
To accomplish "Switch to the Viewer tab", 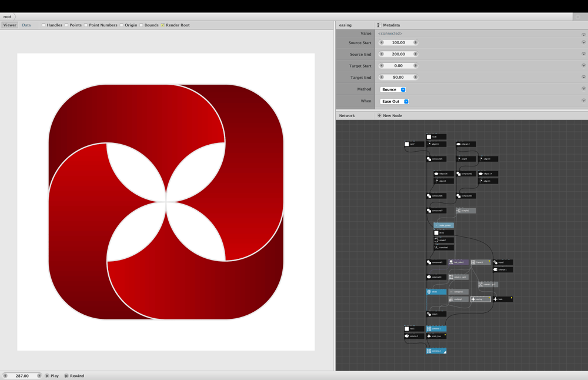I will coord(10,25).
